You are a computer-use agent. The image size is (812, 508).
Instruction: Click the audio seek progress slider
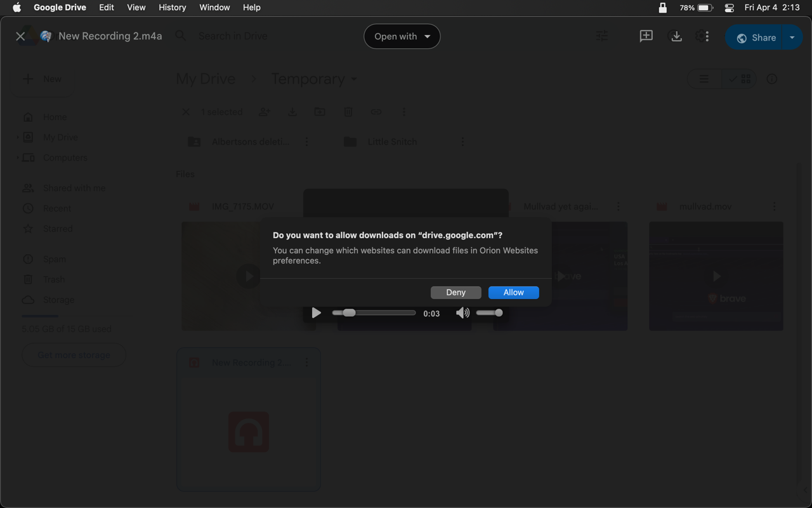374,312
